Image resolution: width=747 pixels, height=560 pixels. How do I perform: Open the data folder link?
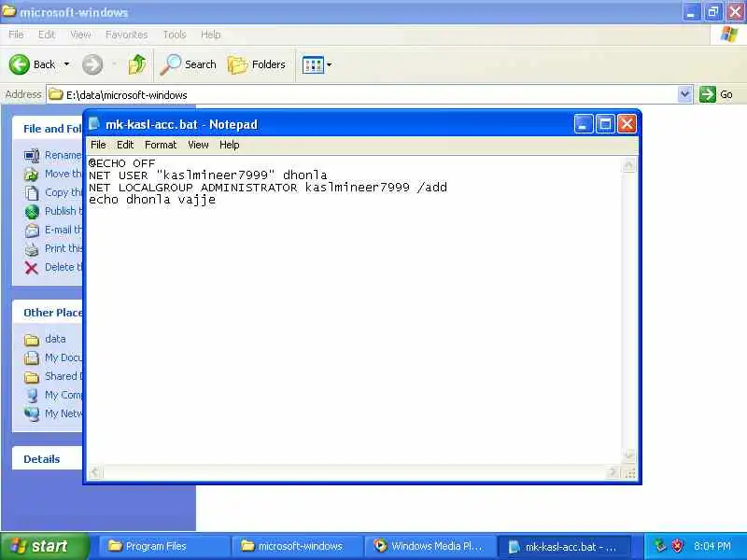(x=55, y=339)
